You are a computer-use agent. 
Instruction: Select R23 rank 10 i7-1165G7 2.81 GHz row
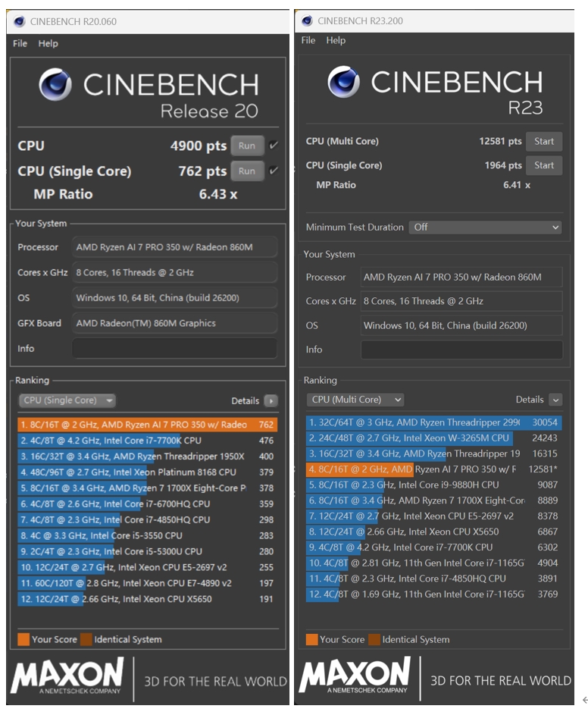(433, 563)
